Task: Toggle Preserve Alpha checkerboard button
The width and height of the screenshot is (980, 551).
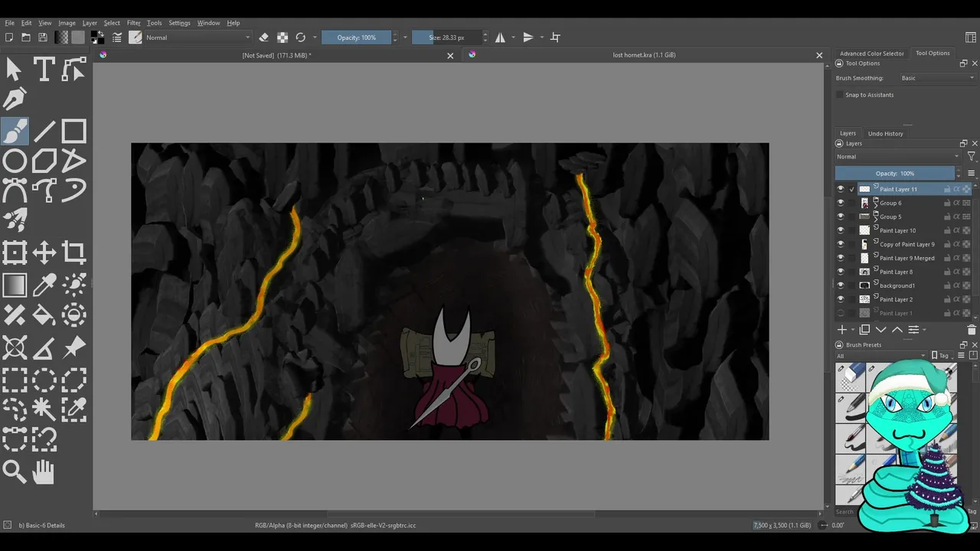Action: [x=283, y=37]
